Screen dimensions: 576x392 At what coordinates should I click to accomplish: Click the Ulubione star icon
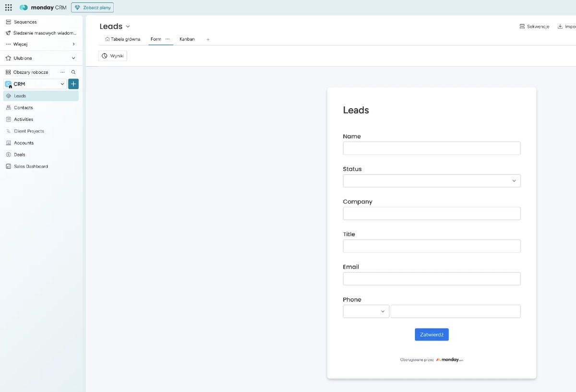8,58
